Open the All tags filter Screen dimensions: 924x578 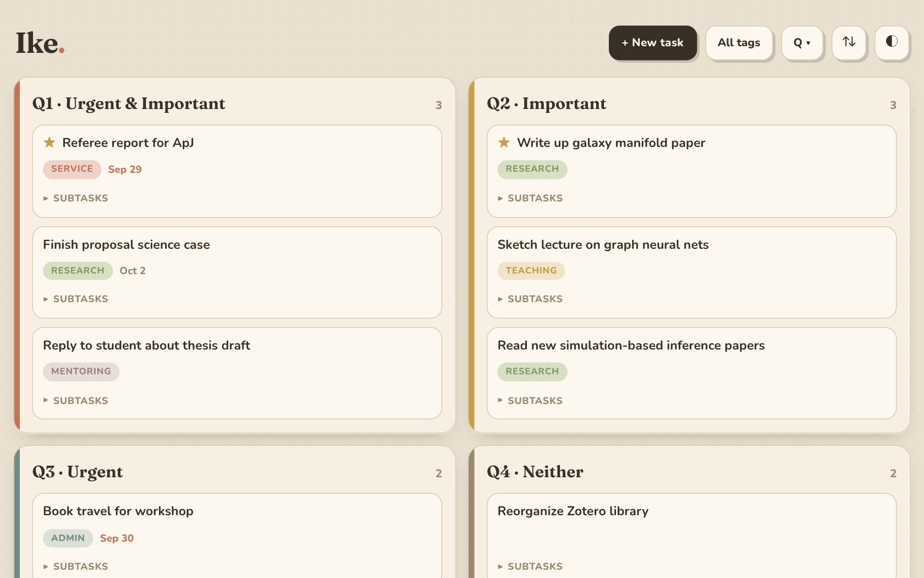pos(739,42)
